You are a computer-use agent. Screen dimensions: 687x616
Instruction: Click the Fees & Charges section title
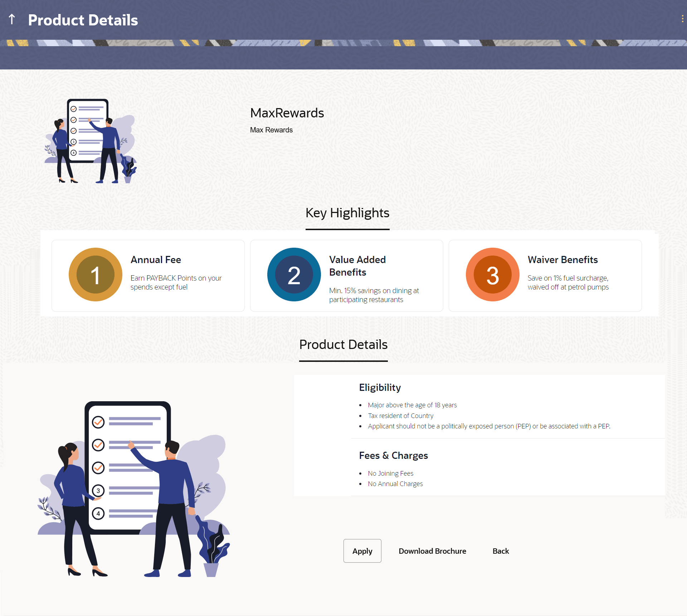click(x=393, y=456)
